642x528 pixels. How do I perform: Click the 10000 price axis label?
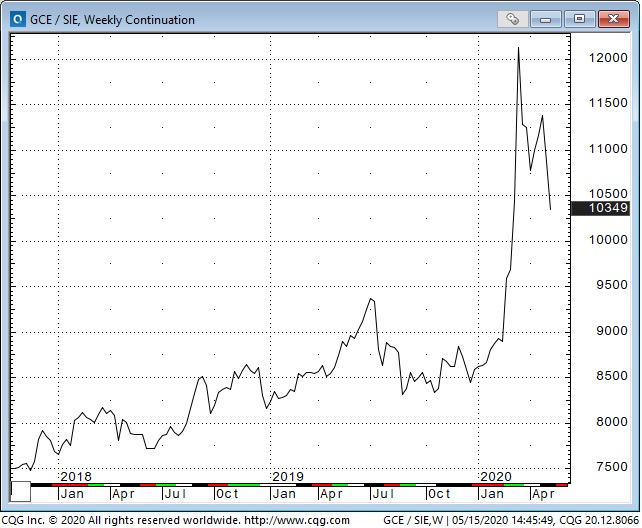[x=608, y=239]
